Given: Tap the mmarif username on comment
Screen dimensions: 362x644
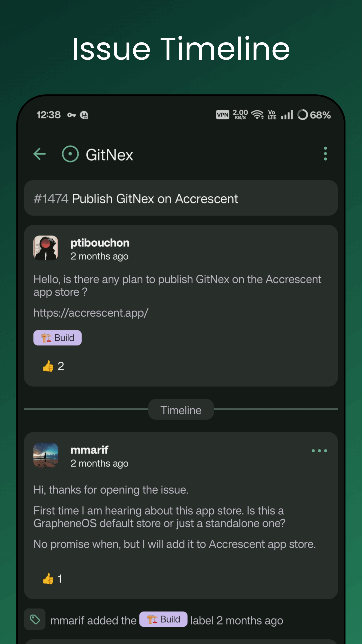Looking at the screenshot, I should tap(89, 450).
